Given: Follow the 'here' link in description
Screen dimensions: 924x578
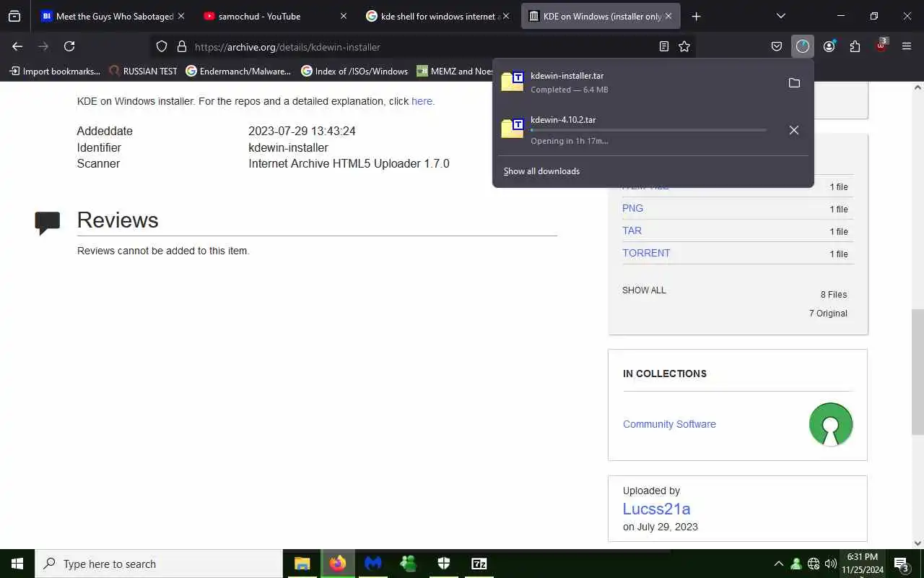Looking at the screenshot, I should [x=422, y=101].
